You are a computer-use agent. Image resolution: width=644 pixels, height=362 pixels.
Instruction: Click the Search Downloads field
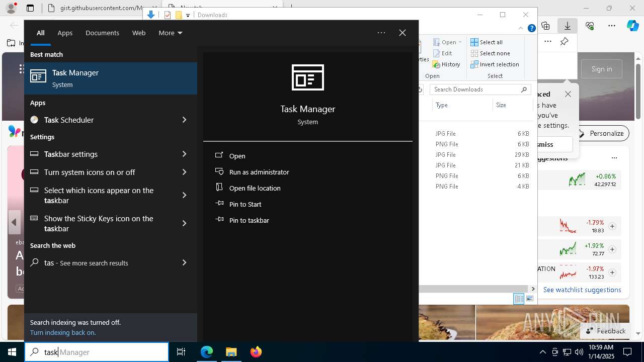click(480, 89)
